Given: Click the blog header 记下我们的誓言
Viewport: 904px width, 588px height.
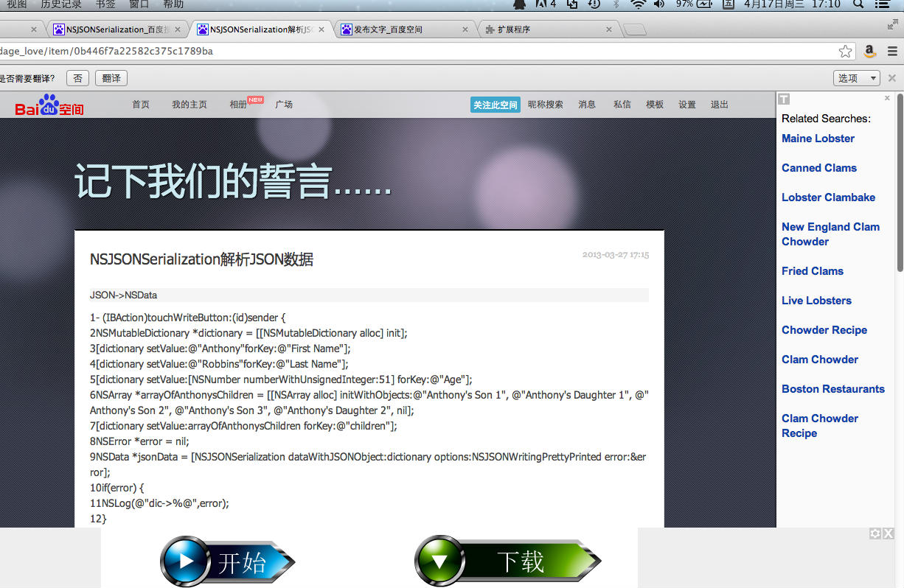Looking at the screenshot, I should (233, 181).
